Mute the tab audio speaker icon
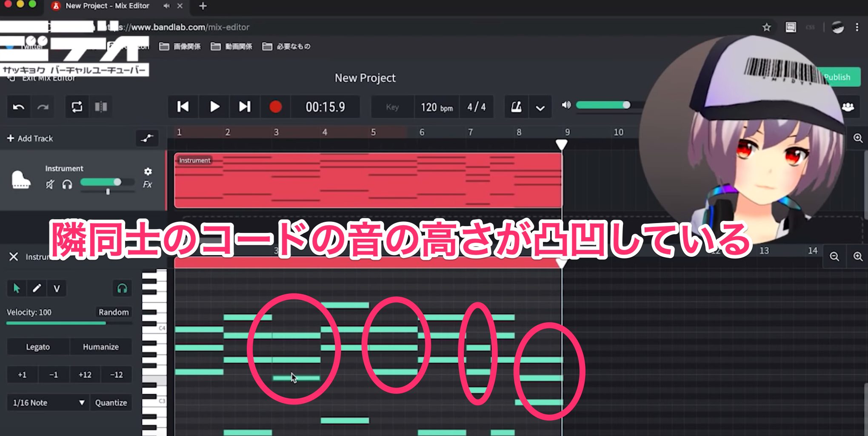Screen dimensions: 868x436 (x=166, y=6)
